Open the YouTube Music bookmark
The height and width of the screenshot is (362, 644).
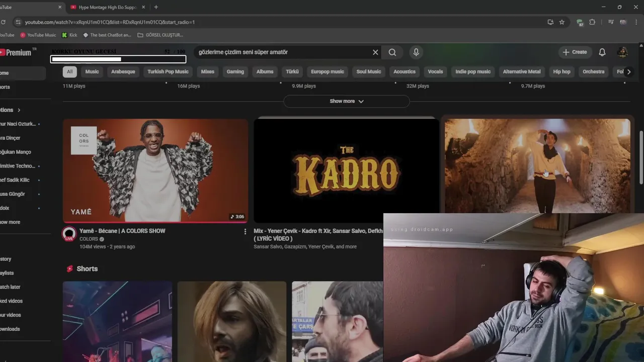[x=38, y=35]
